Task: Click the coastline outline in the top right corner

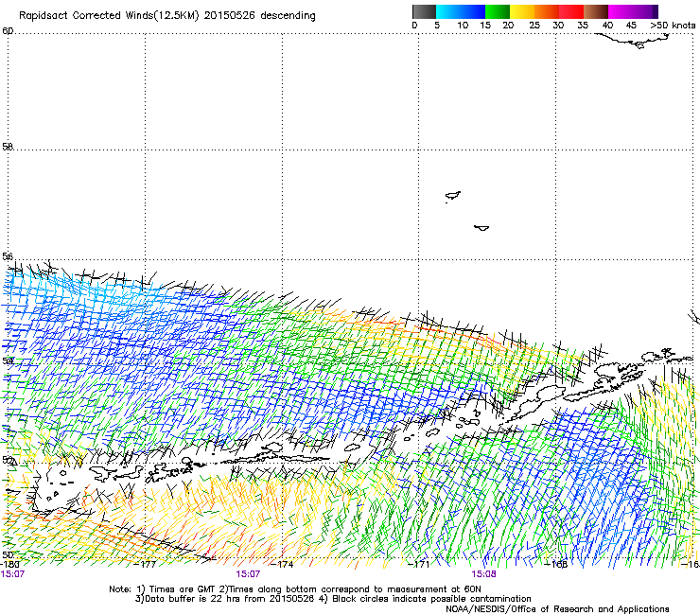Action: (x=634, y=41)
